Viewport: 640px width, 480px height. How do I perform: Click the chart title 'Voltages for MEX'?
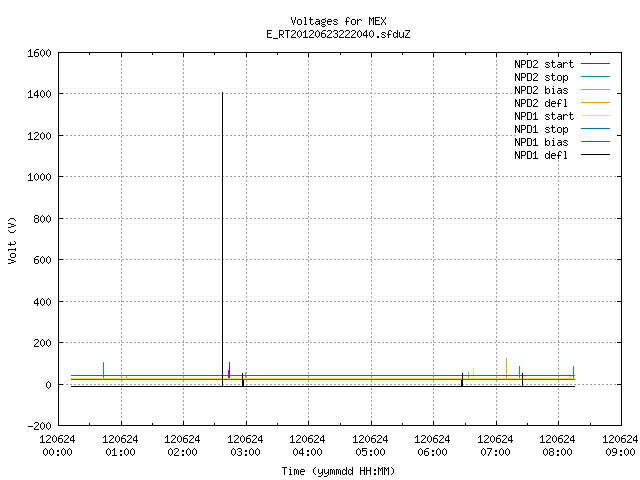tap(338, 21)
